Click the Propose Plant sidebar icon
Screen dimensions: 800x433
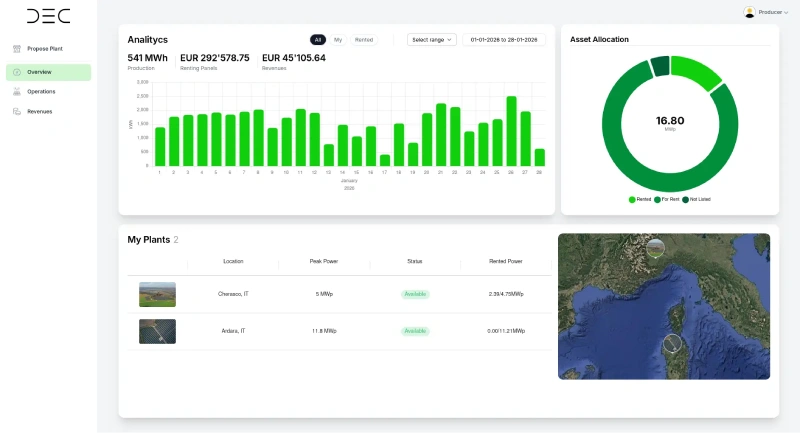click(x=17, y=49)
